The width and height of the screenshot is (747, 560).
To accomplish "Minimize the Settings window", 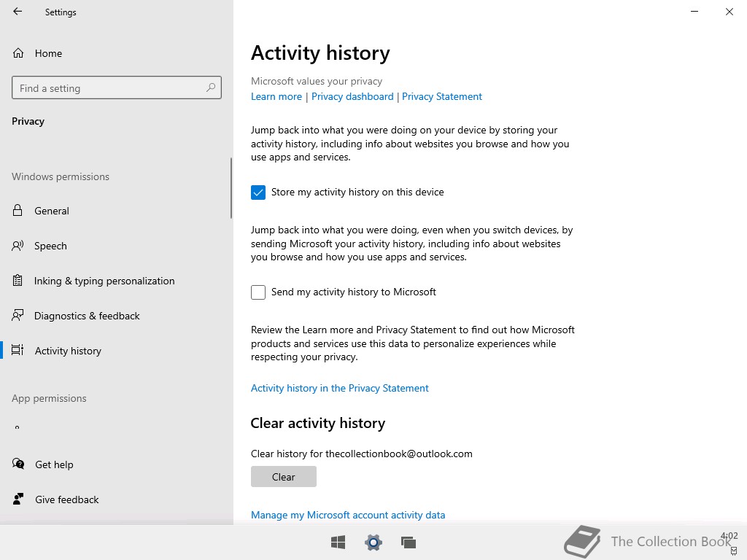I will tap(694, 12).
